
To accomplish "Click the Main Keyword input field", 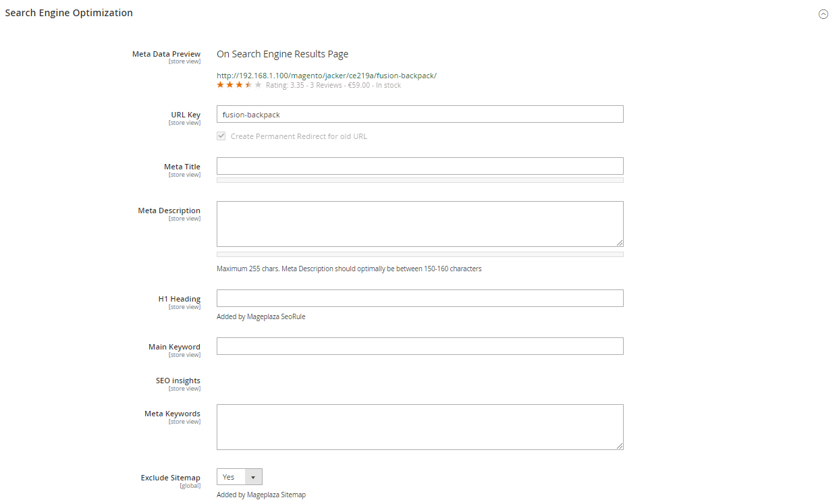I will pos(420,346).
